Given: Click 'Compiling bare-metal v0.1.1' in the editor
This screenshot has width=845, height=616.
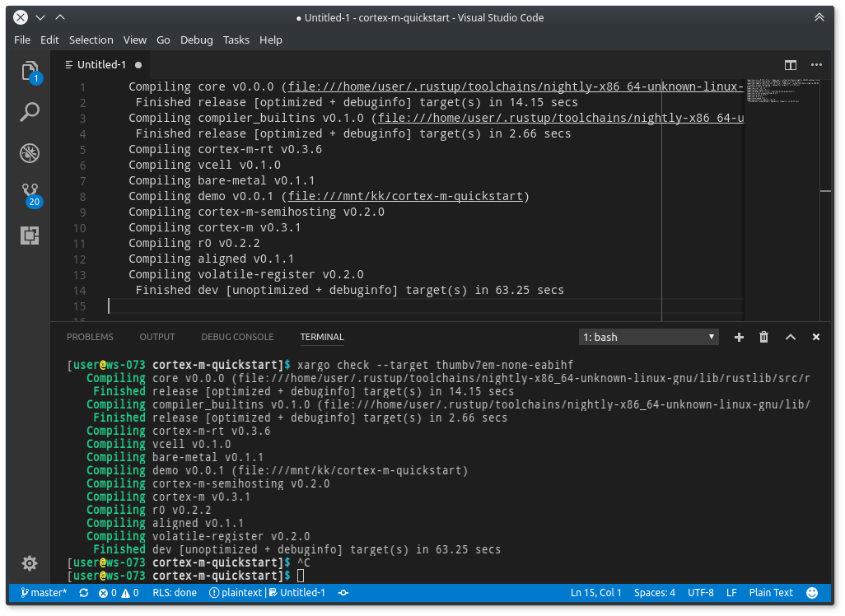Looking at the screenshot, I should point(222,180).
